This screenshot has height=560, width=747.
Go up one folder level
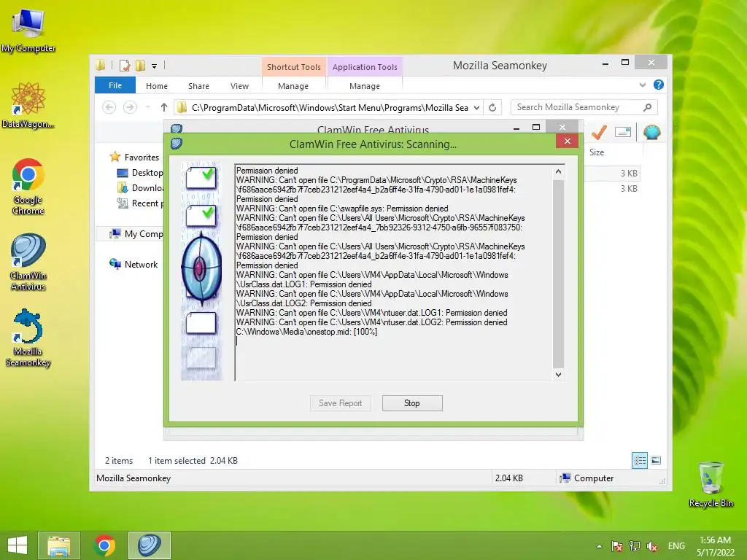[164, 108]
